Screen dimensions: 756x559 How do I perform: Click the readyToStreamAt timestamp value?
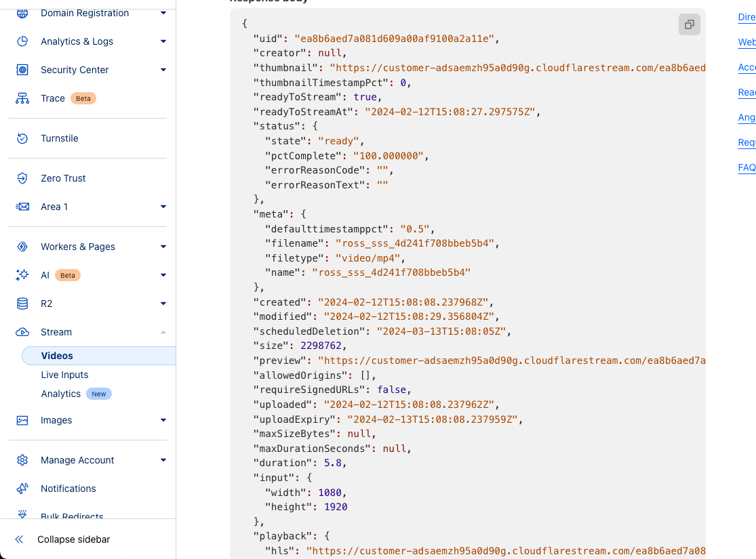450,112
